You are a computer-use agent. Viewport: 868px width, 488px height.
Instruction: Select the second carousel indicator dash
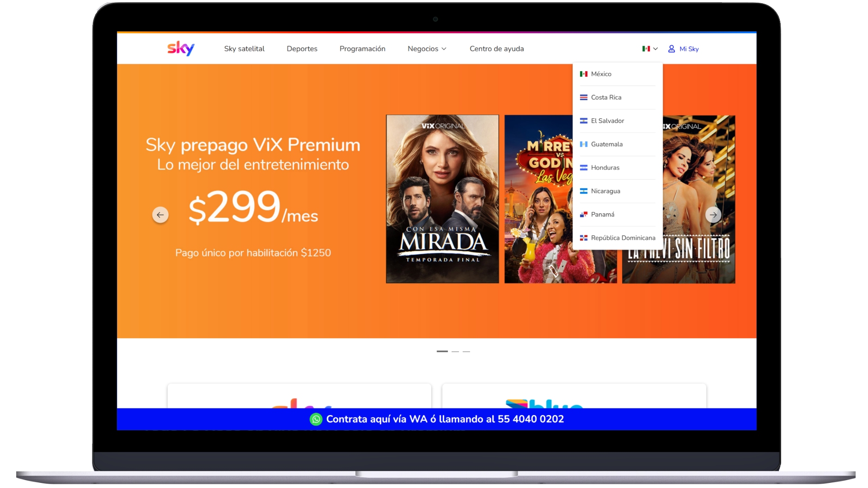click(455, 352)
